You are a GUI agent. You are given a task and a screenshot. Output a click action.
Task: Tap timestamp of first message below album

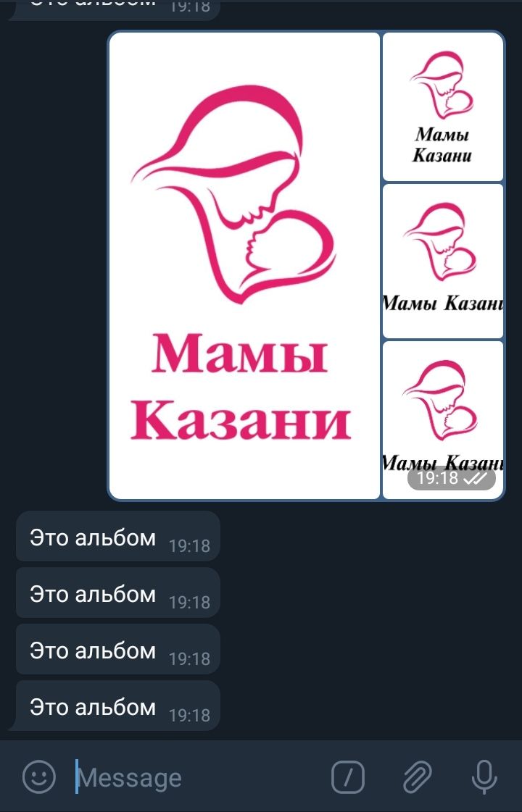point(190,546)
